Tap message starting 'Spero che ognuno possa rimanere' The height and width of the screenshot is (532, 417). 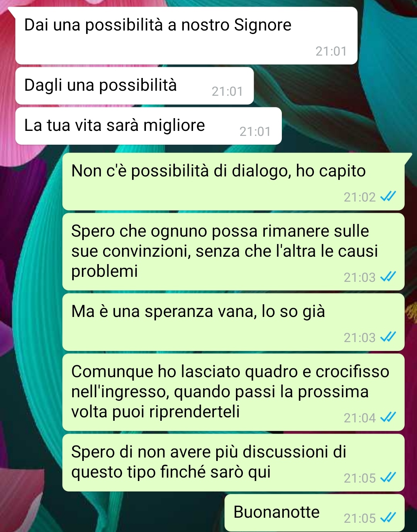[233, 252]
